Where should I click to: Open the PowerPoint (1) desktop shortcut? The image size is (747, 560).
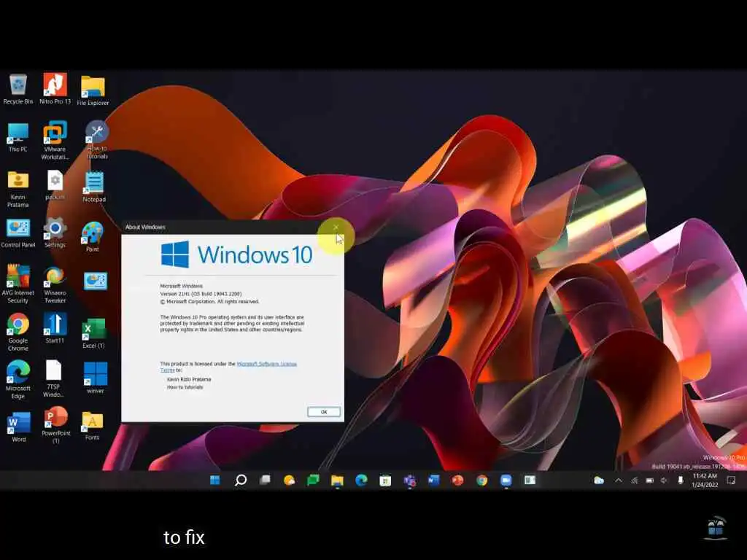(55, 425)
